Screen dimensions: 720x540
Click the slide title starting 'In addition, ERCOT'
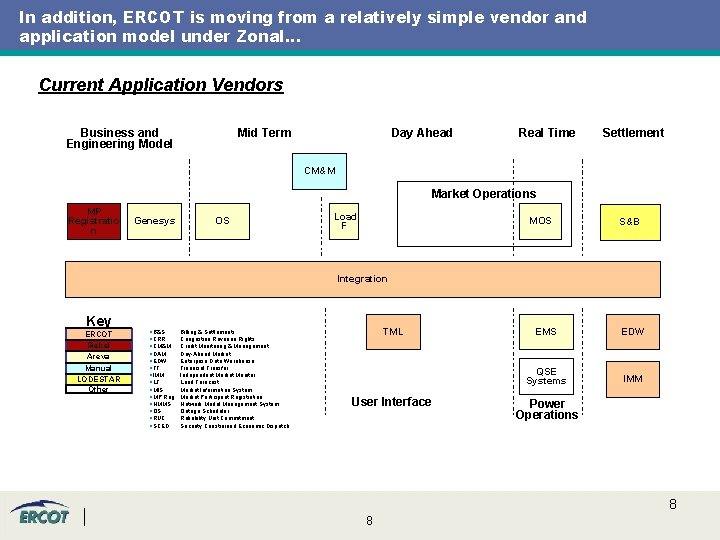pyautogui.click(x=303, y=27)
